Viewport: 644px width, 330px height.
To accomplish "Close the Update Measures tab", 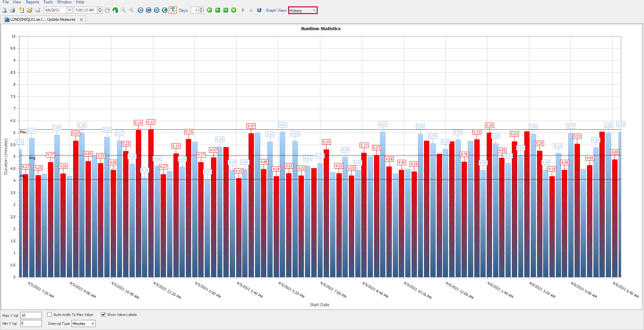I will pos(81,20).
